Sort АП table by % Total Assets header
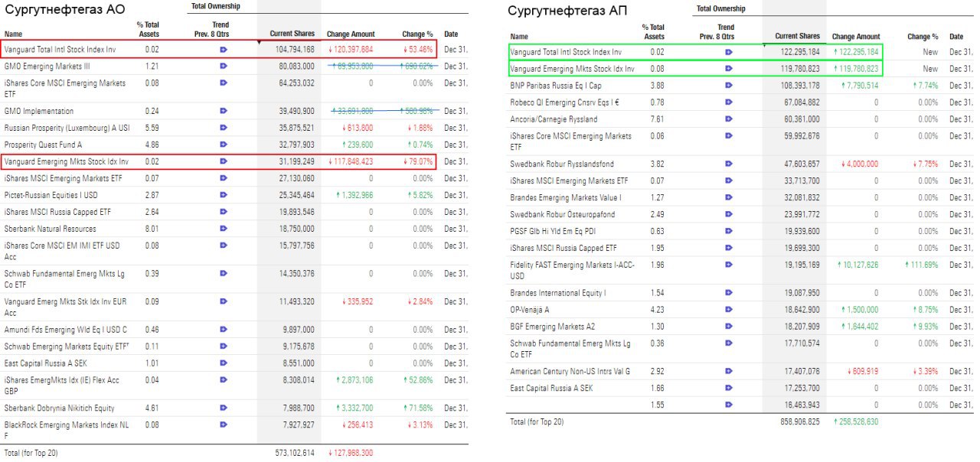 tap(653, 32)
